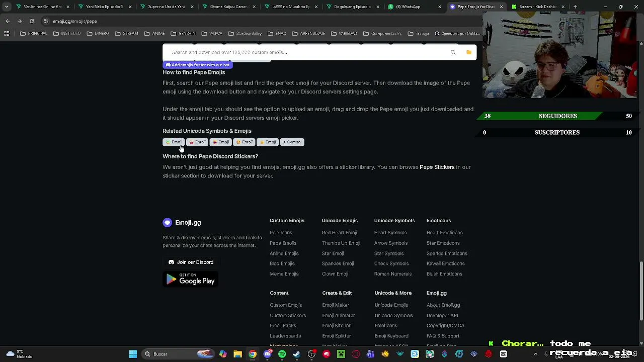Open the Clown Emoji footer link

coord(335,274)
